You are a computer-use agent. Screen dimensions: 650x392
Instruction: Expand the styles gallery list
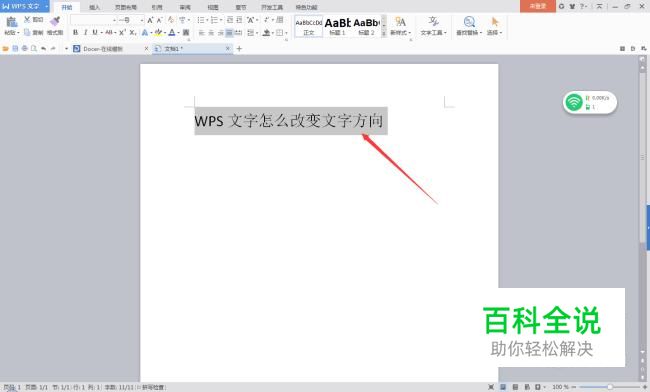(384, 33)
